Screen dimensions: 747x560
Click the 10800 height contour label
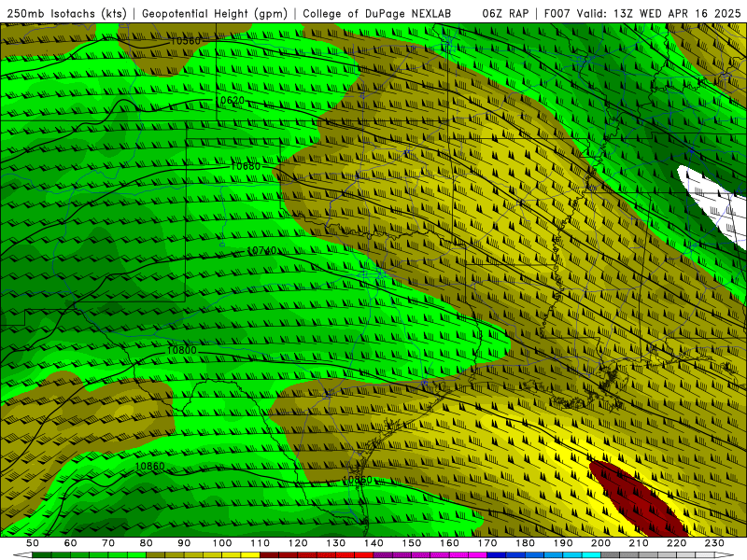click(181, 351)
